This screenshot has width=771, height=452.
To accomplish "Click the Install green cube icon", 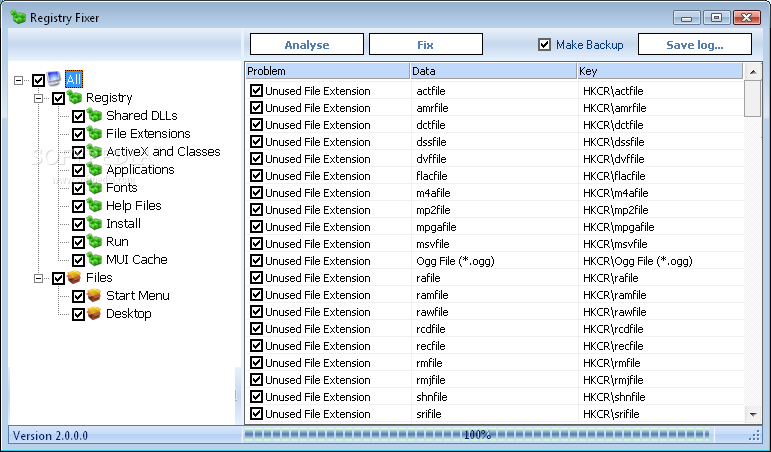I will tap(94, 223).
